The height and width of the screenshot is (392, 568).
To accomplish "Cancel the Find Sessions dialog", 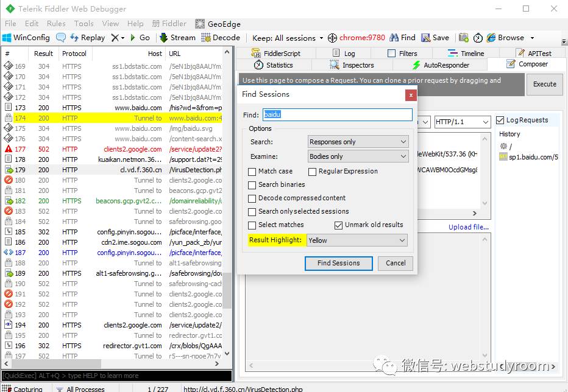I will [x=395, y=263].
